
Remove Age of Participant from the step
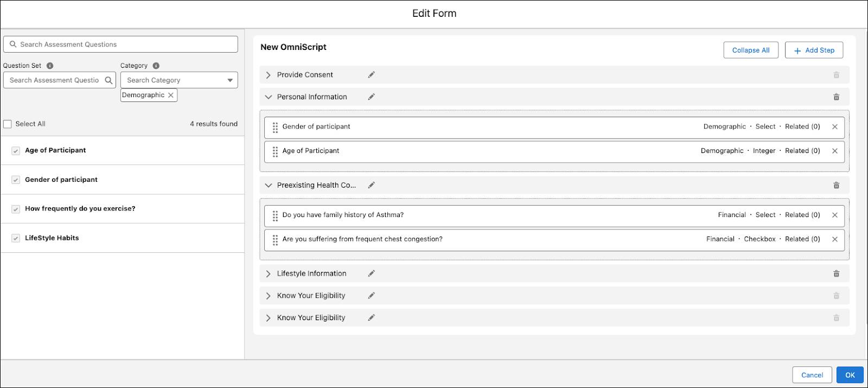[834, 151]
